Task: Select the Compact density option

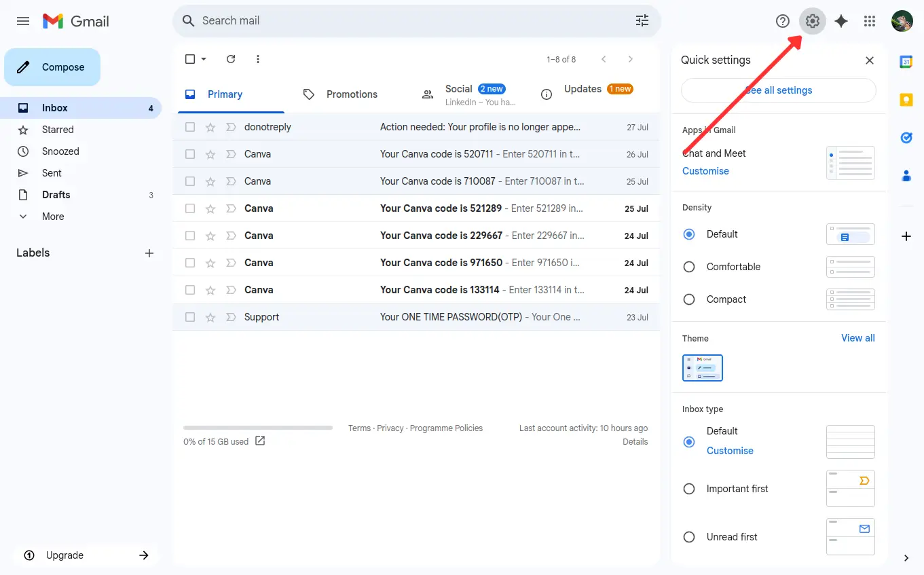Action: [x=689, y=299]
